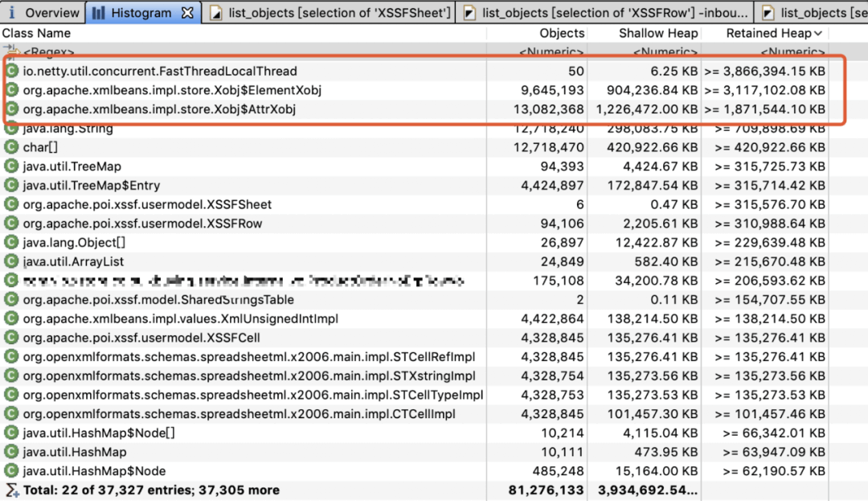Screen dimensions: 868x501
Task: Sort by the Shallow Heap column header
Action: [657, 33]
